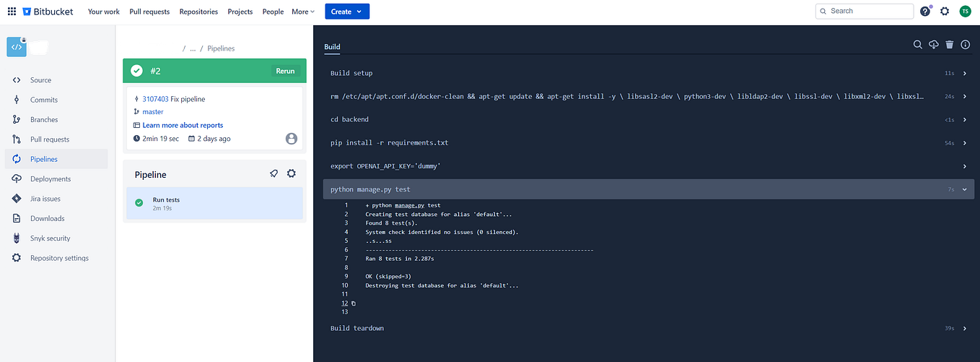This screenshot has width=980, height=362.
Task: Go to Deployments in sidebar
Action: pyautogui.click(x=51, y=178)
